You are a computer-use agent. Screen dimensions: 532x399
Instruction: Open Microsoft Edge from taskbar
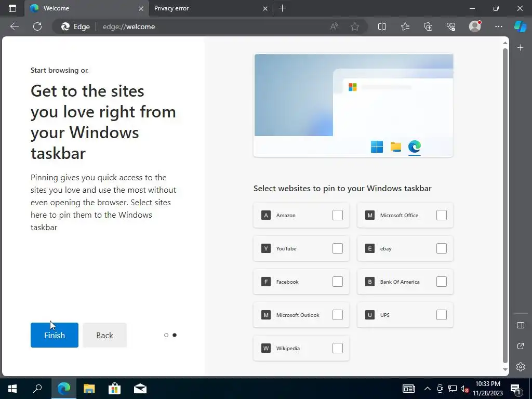pos(64,389)
